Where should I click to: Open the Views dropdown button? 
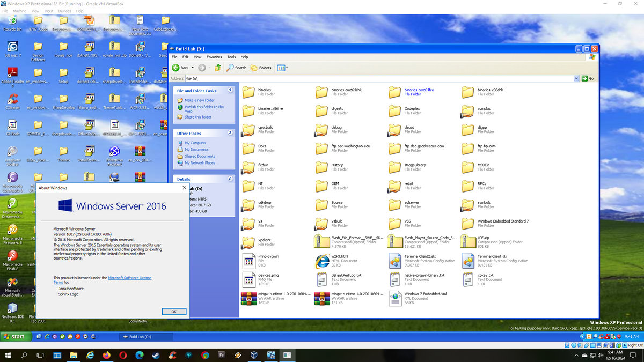point(282,68)
